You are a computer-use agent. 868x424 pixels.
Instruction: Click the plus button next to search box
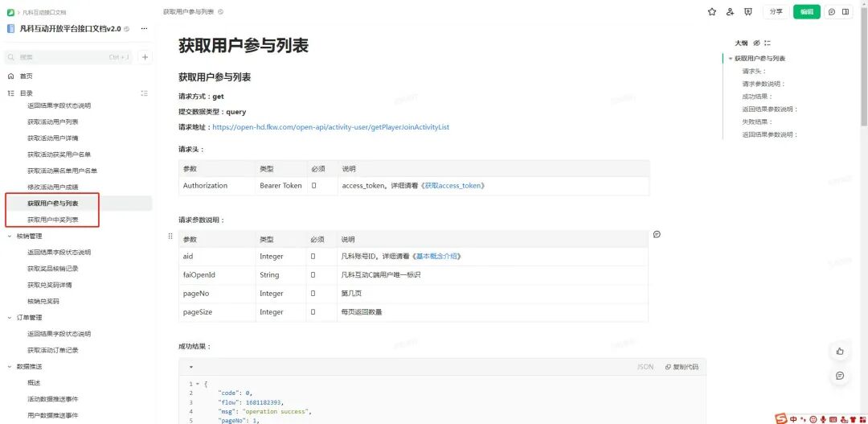(145, 57)
